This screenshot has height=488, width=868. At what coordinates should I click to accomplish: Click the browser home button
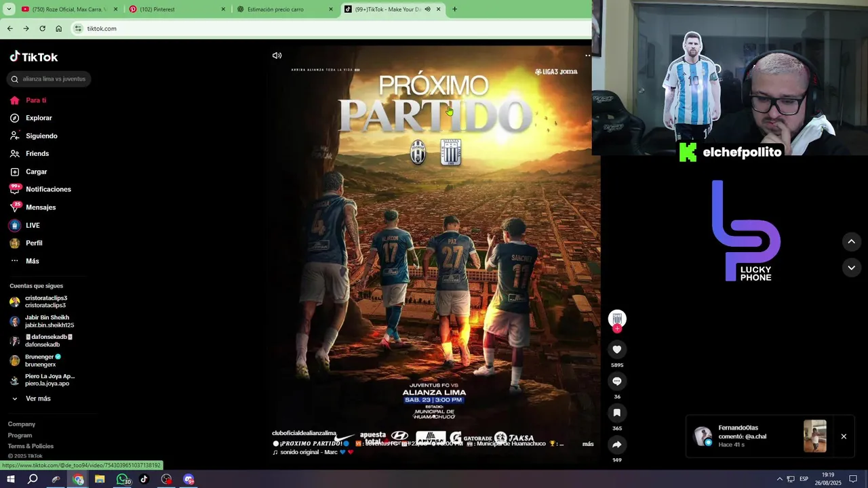(x=59, y=28)
